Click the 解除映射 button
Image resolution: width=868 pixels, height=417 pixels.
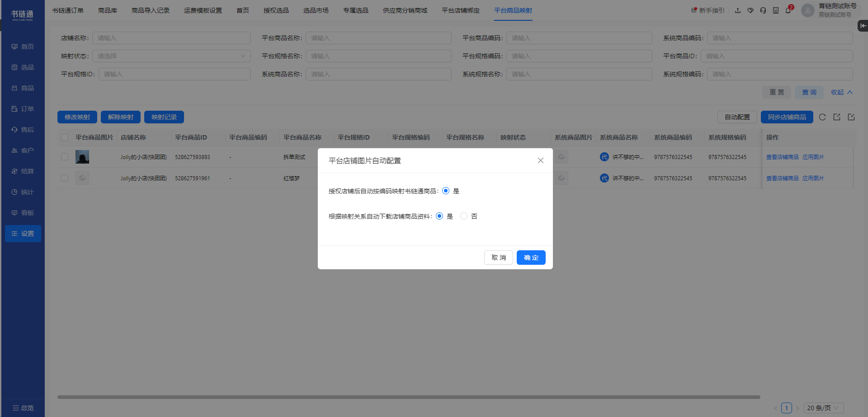point(121,117)
